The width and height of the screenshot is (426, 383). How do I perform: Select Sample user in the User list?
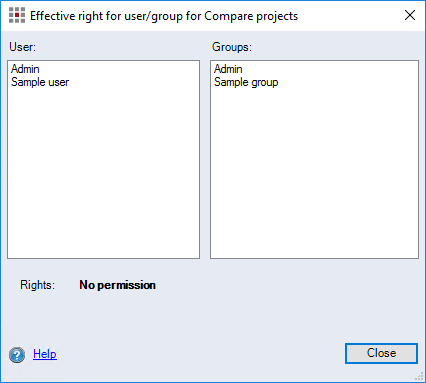40,82
